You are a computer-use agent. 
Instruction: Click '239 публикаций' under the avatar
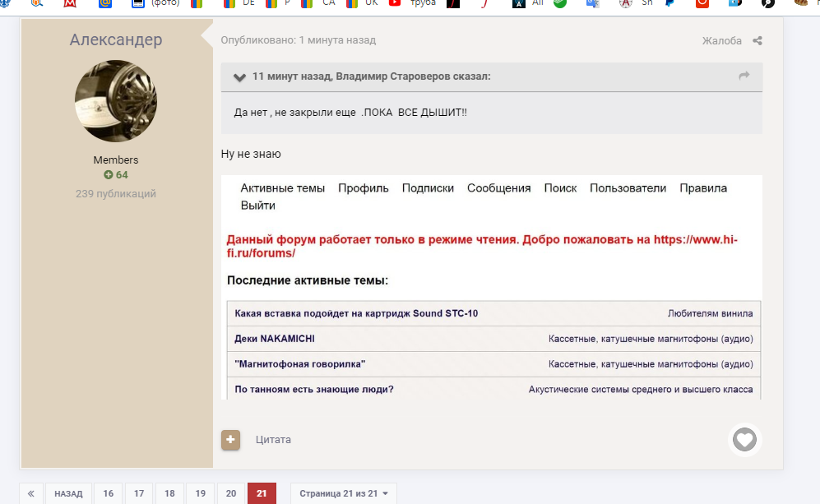[x=116, y=194]
